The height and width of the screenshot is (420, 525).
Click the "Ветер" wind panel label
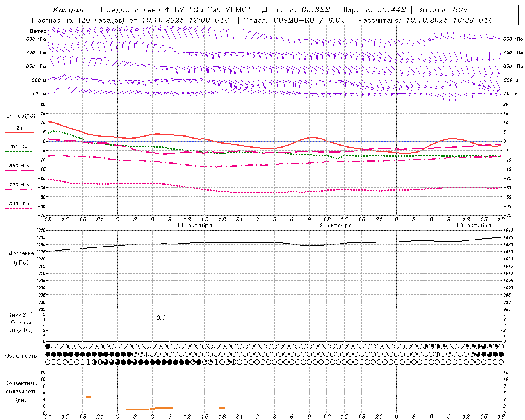pyautogui.click(x=38, y=31)
